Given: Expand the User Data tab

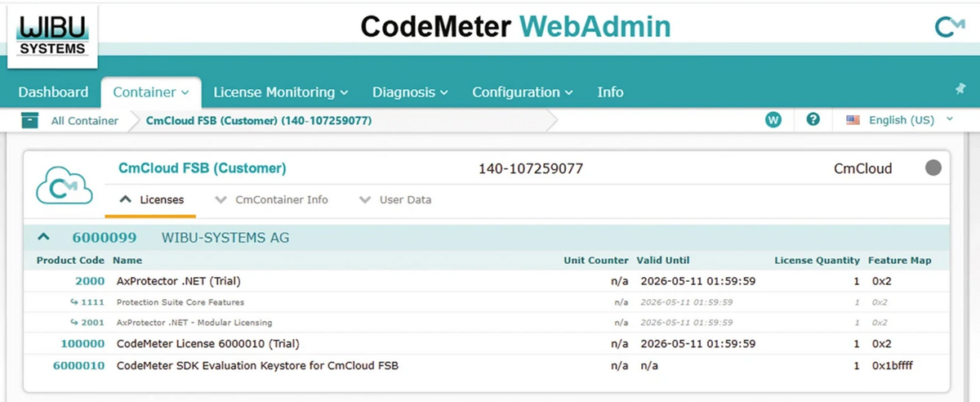Looking at the screenshot, I should pos(395,199).
